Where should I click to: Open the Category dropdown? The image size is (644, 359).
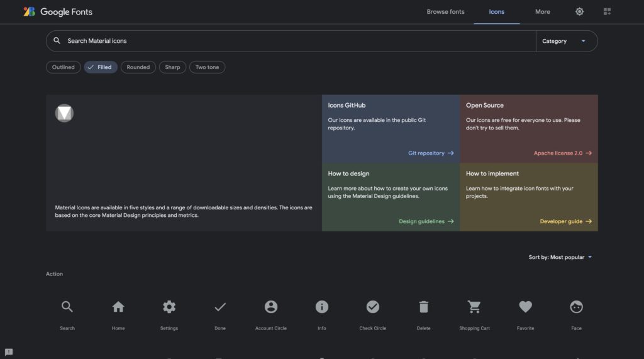(567, 41)
